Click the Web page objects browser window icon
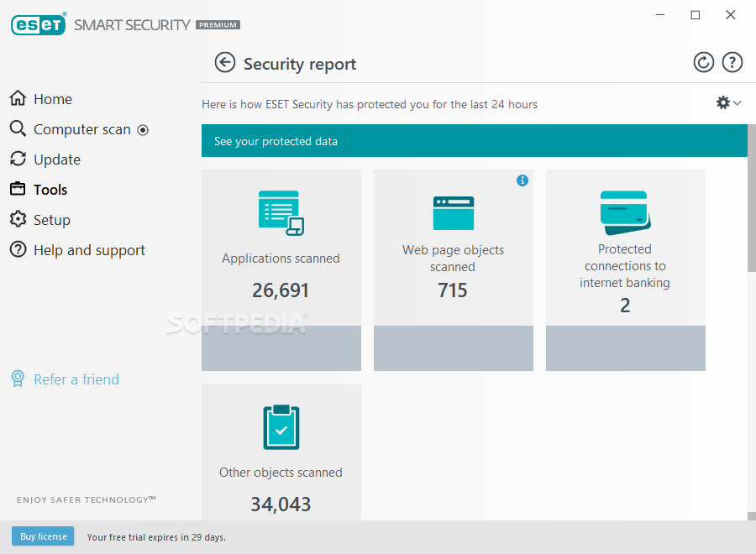 pyautogui.click(x=454, y=213)
